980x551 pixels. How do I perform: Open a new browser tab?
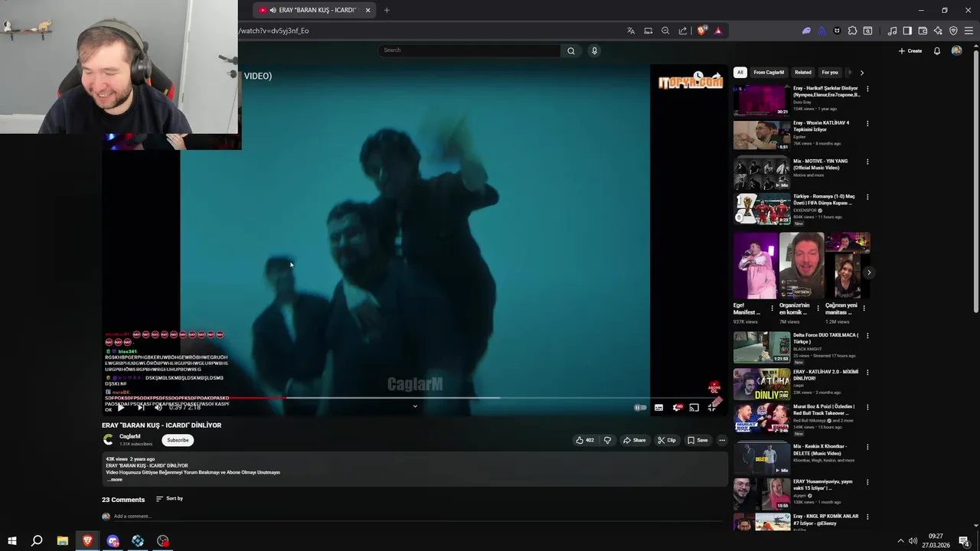coord(387,10)
